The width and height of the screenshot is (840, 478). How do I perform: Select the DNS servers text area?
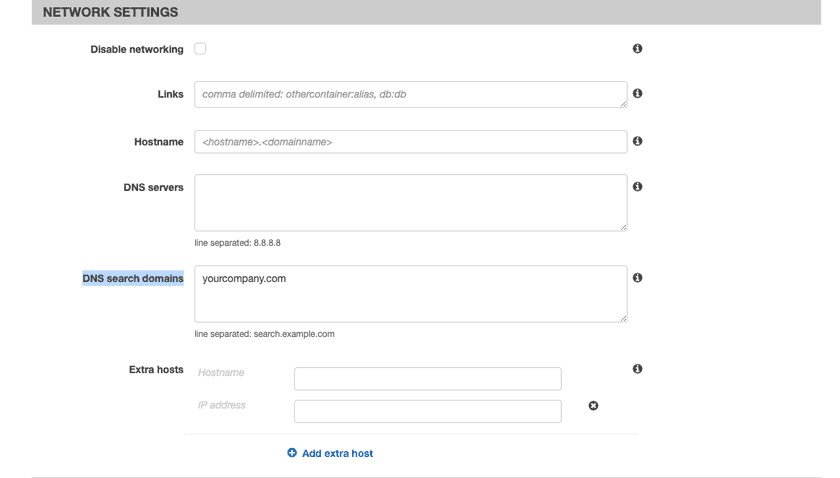410,203
